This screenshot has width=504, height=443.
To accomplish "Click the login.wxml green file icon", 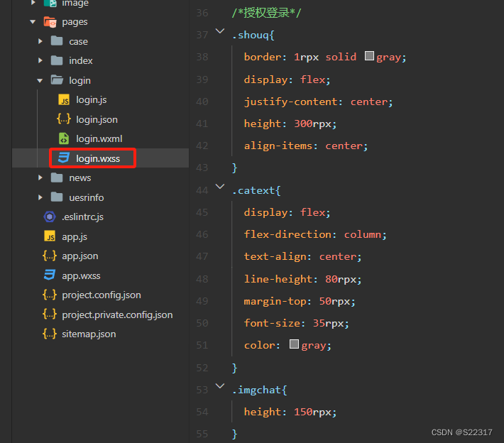I will click(x=64, y=138).
